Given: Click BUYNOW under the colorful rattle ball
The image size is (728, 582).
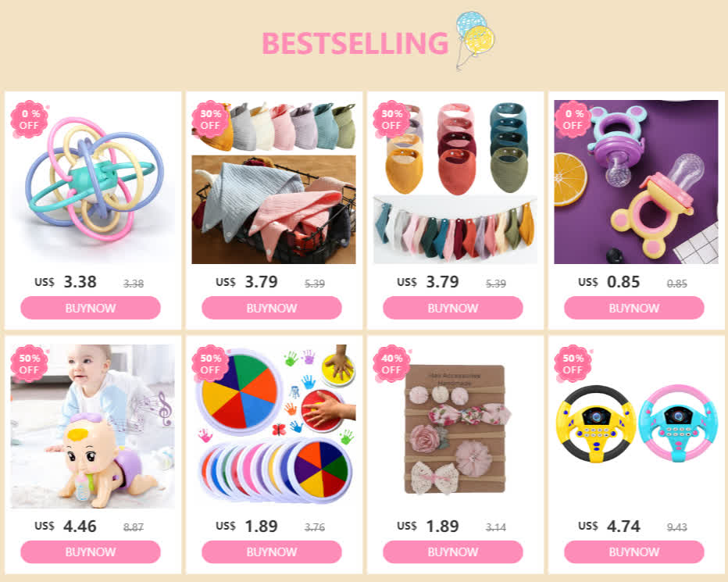Looking at the screenshot, I should click(x=91, y=308).
